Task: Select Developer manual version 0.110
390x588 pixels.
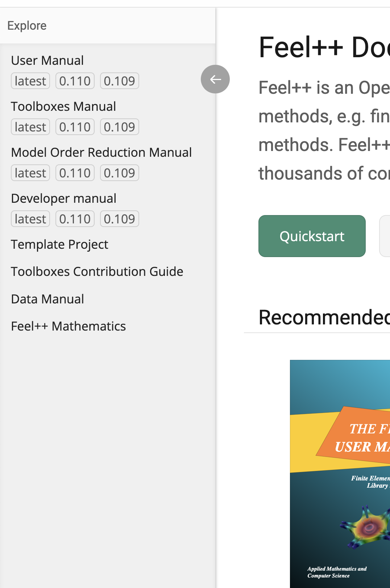Action: pyautogui.click(x=75, y=219)
